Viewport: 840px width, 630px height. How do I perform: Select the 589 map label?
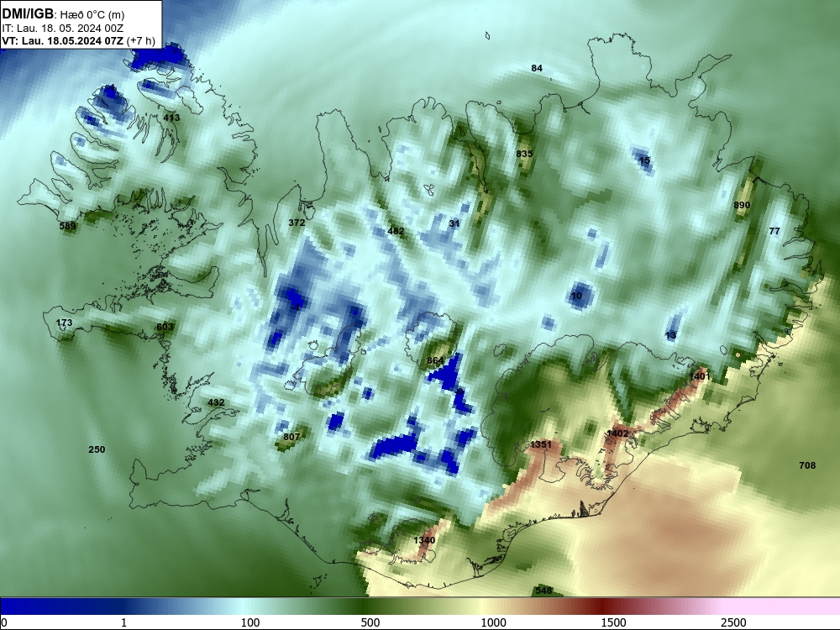tap(67, 226)
